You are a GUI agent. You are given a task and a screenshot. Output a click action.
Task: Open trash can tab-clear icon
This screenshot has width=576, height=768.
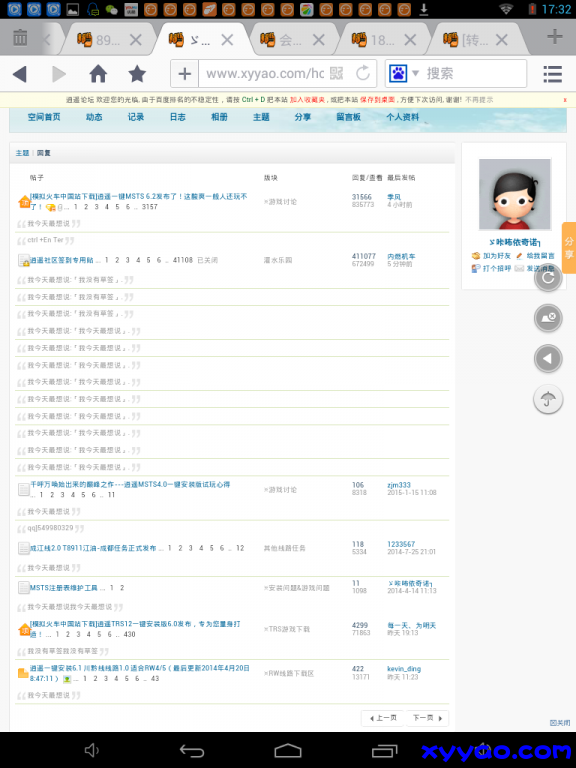(x=20, y=38)
